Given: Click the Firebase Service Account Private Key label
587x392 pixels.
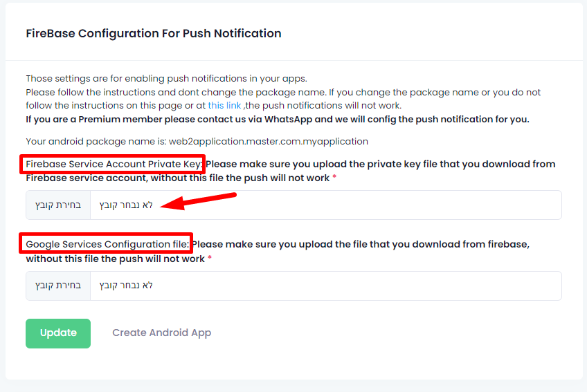Looking at the screenshot, I should (112, 164).
